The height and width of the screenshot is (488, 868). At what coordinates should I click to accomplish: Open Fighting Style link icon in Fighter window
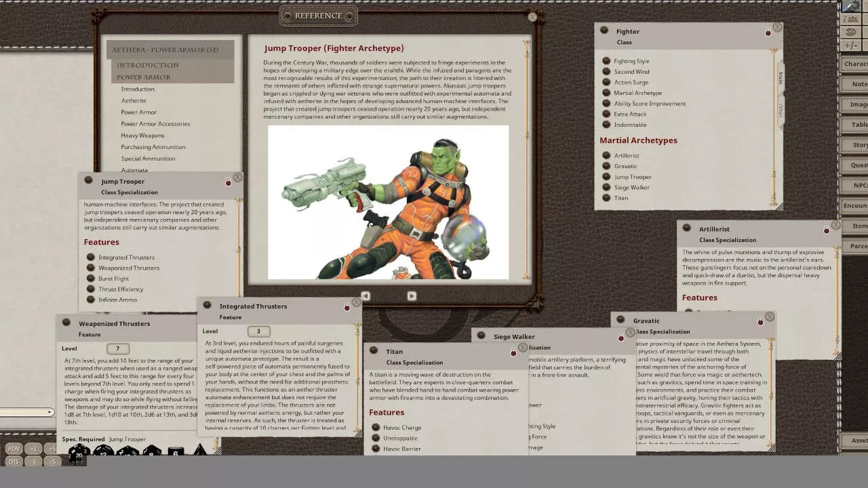point(606,61)
